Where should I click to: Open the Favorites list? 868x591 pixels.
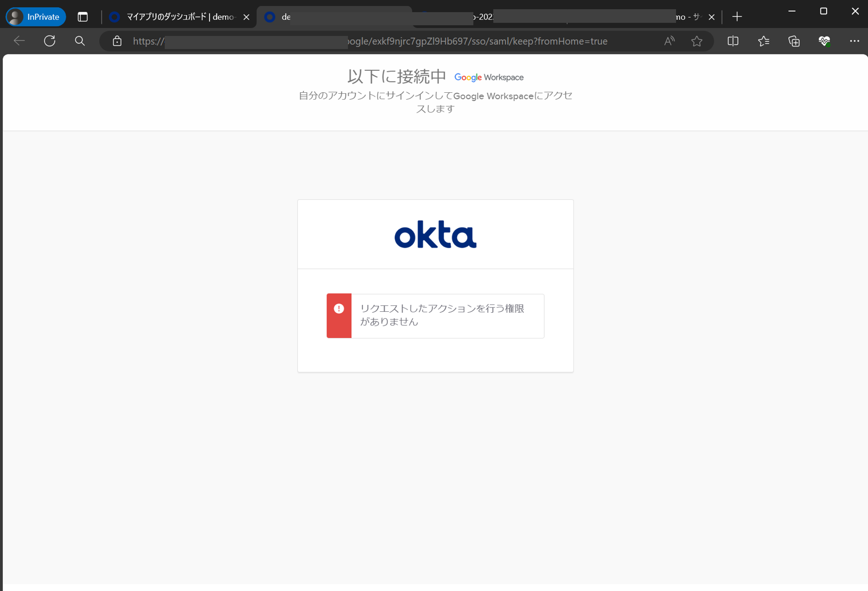pos(764,41)
